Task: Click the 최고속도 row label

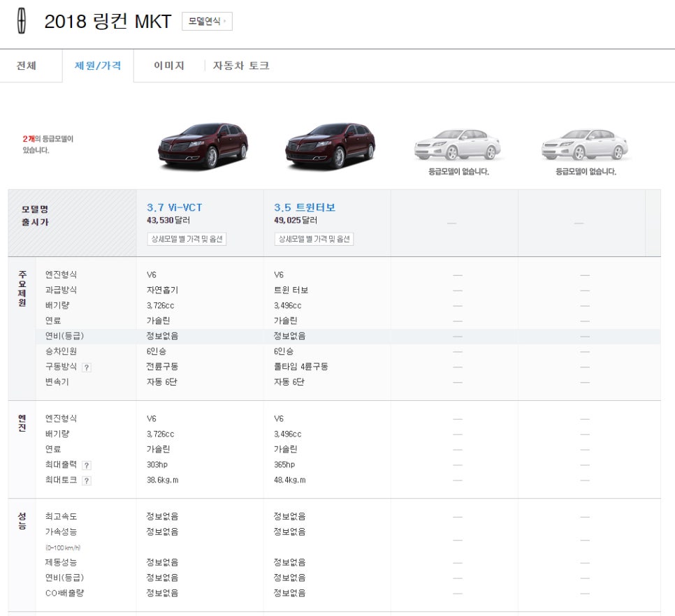Action: click(61, 516)
